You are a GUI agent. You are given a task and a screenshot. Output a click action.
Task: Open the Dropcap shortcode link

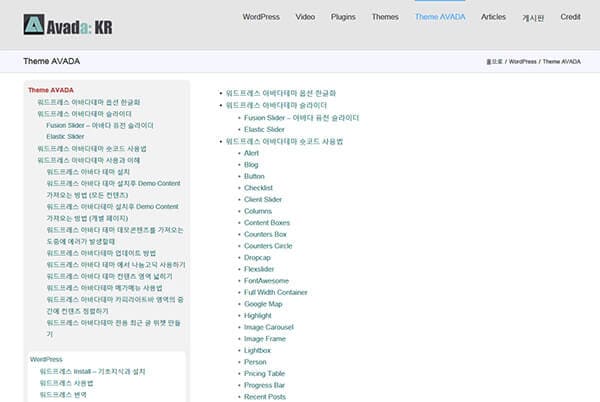257,258
